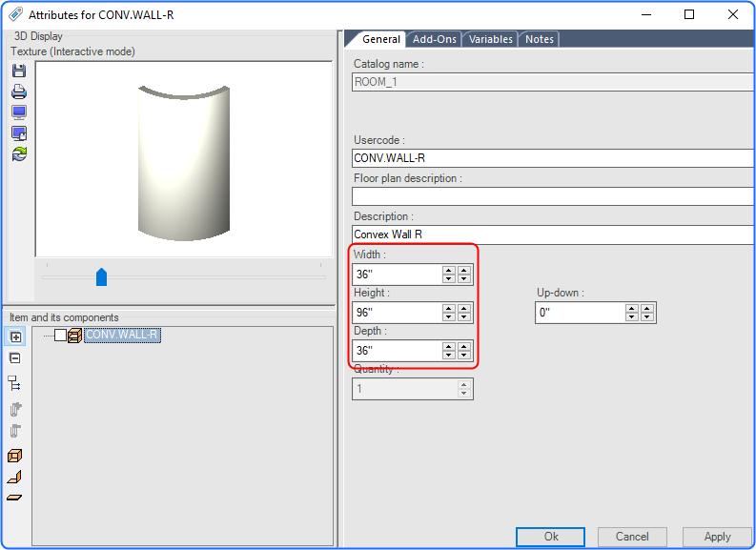Click the flat orange panel icon
The image size is (756, 550).
click(x=15, y=498)
